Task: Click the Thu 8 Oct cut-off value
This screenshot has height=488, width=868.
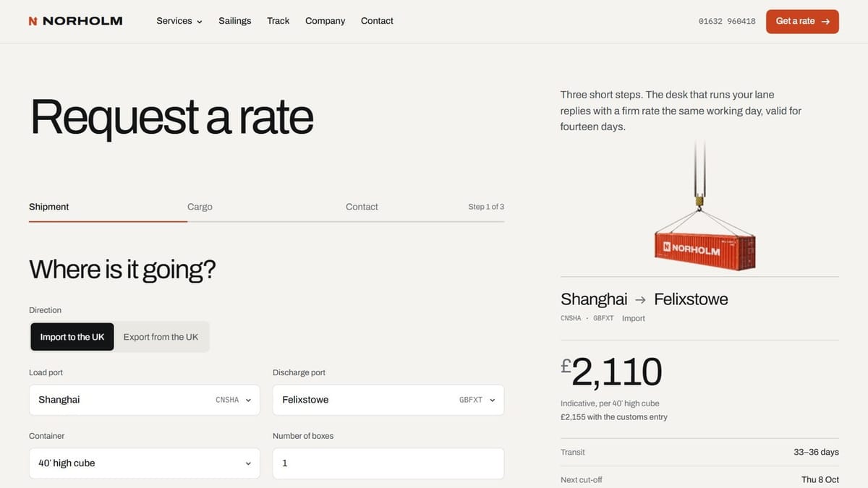Action: (820, 480)
